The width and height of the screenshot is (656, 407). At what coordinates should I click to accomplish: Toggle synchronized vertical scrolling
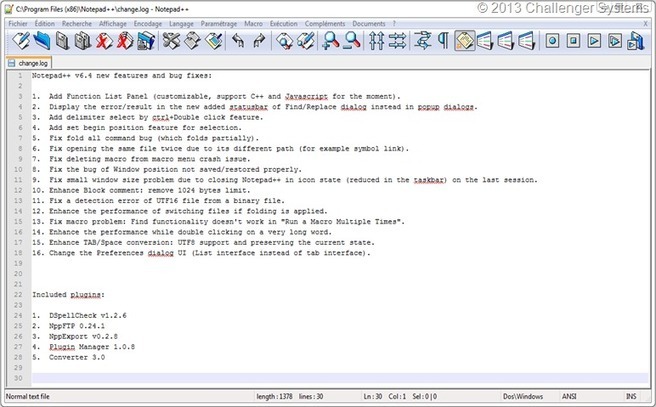(377, 41)
